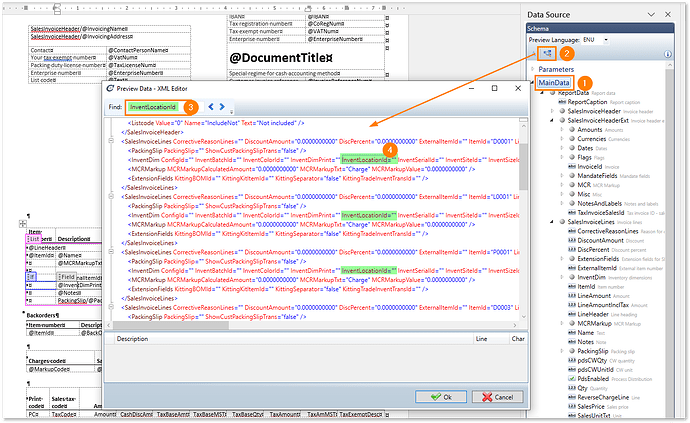Click the Name text field icon
The height and width of the screenshot is (423, 690).
coord(572,333)
